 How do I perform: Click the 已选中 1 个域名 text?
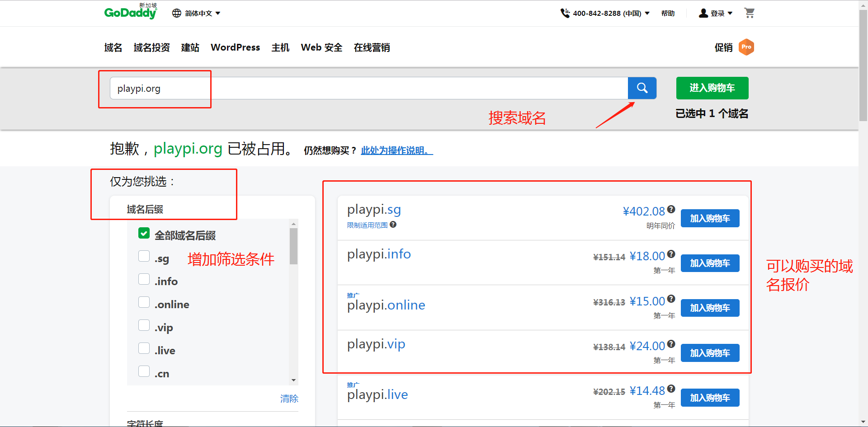point(712,113)
